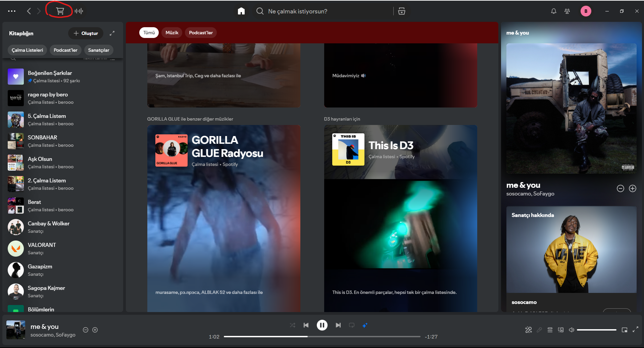This screenshot has width=644, height=348.
Task: Open the VALORANT artist entry
Action: (x=63, y=249)
